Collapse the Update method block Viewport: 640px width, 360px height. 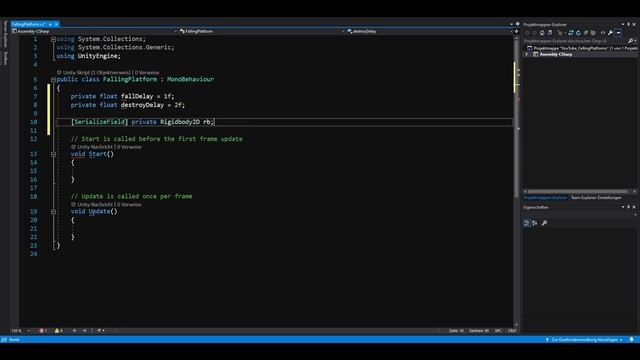click(53, 212)
